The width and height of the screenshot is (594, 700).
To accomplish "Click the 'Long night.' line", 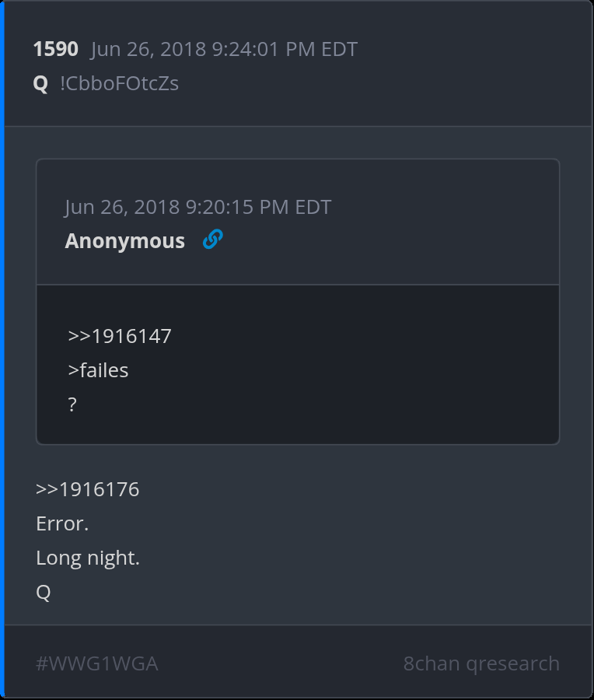I will click(88, 558).
